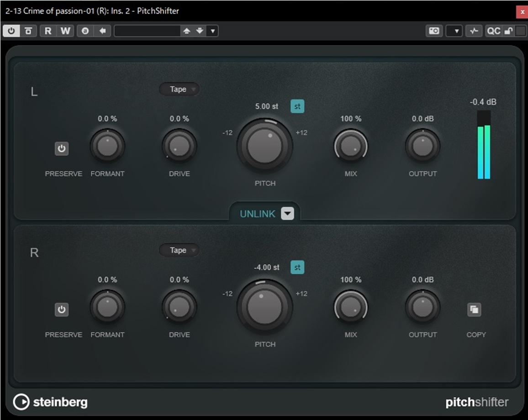Click the copy A to B arrow icon
Image resolution: width=528 pixels, height=420 pixels.
(x=103, y=31)
